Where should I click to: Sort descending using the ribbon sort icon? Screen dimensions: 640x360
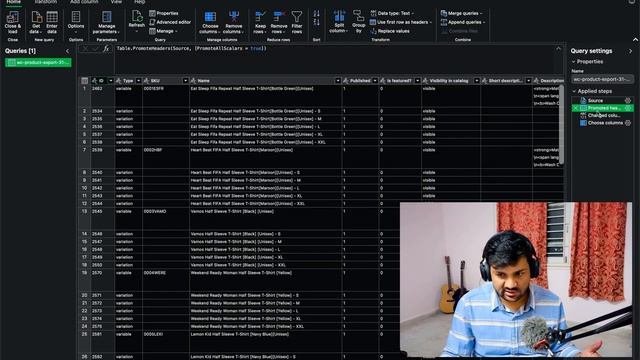point(316,22)
